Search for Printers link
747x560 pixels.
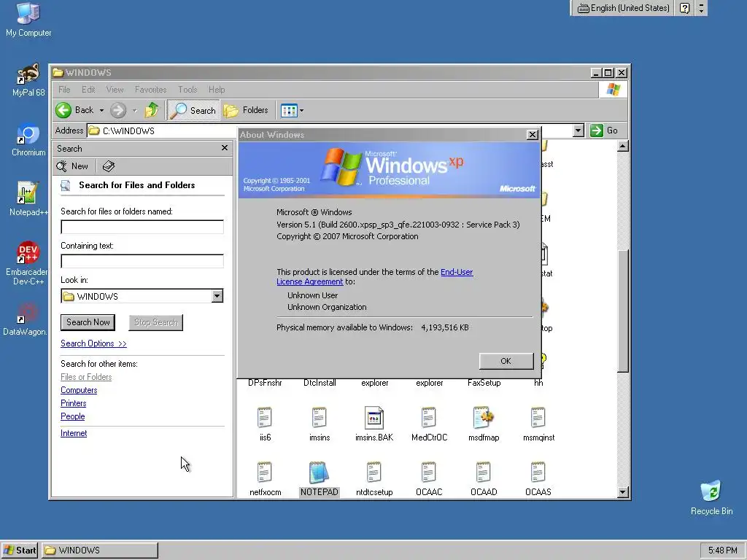(x=74, y=402)
